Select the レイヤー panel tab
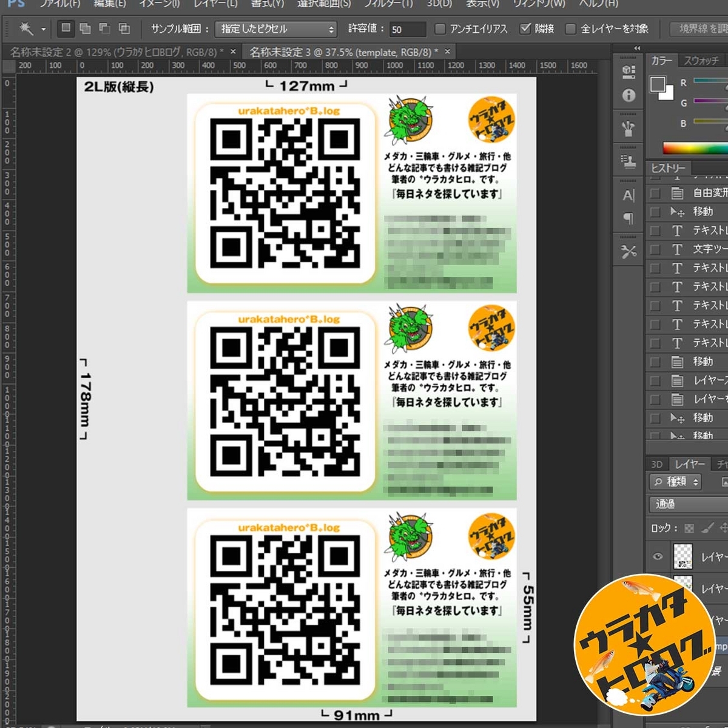This screenshot has height=728, width=728. [690, 464]
